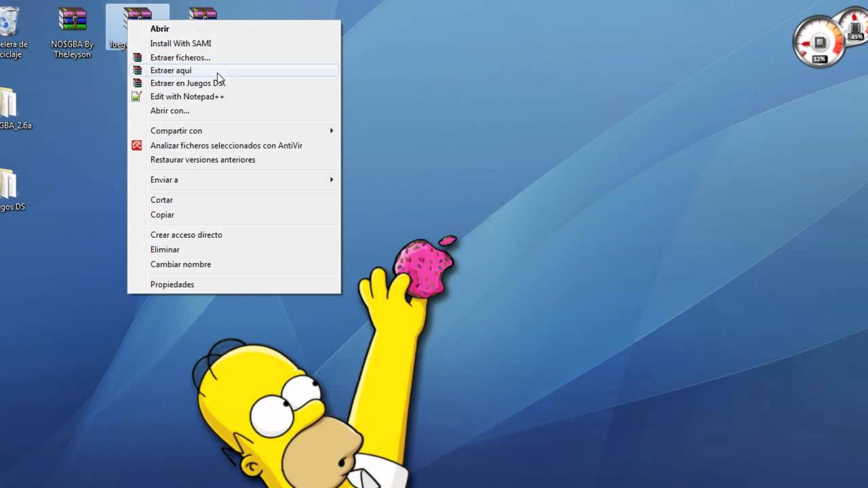This screenshot has height=488, width=868.
Task: Choose Eliminar to delete the file
Action: click(x=234, y=249)
